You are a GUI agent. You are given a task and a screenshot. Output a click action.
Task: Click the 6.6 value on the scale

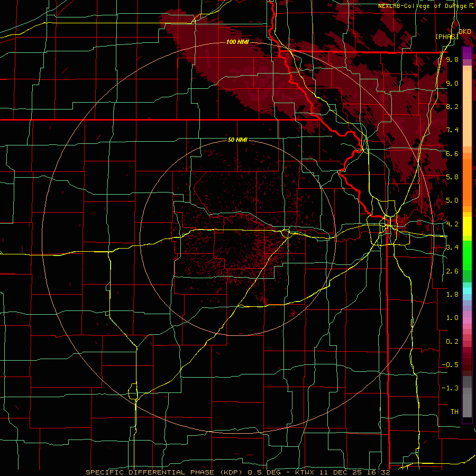[452, 153]
